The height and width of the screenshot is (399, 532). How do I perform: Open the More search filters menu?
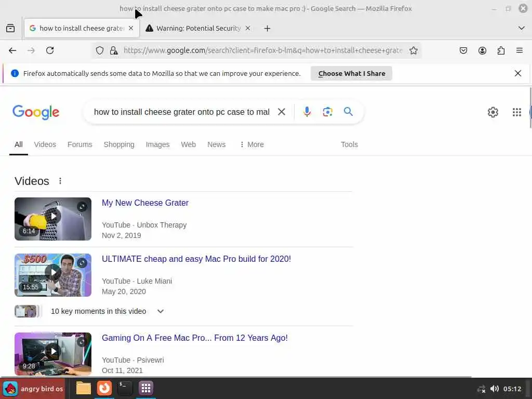click(x=252, y=144)
